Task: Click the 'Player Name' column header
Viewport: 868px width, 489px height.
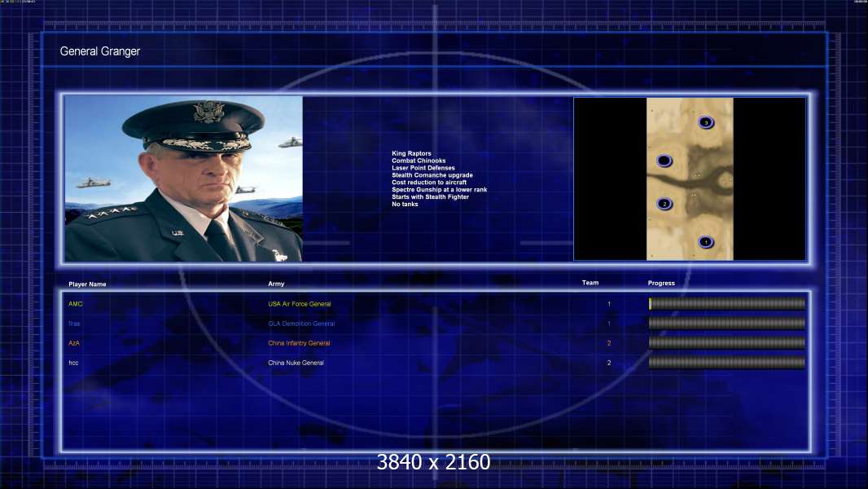Action: pos(87,284)
